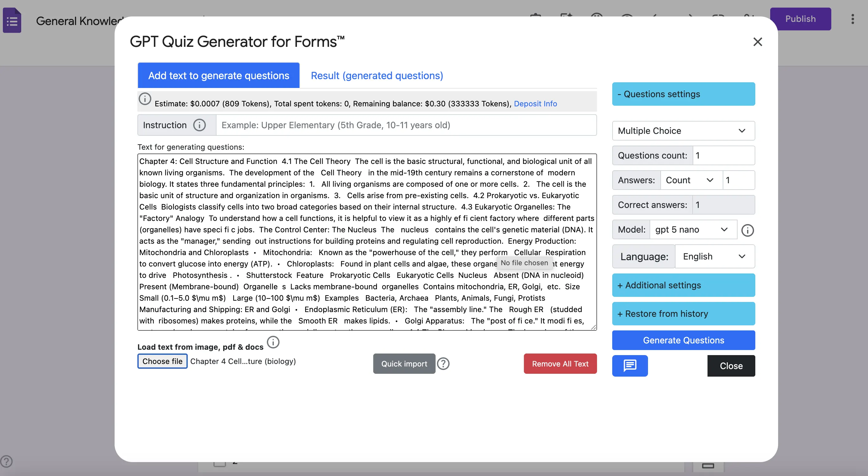The image size is (868, 476).
Task: Open the Answers Count dropdown
Action: click(691, 180)
